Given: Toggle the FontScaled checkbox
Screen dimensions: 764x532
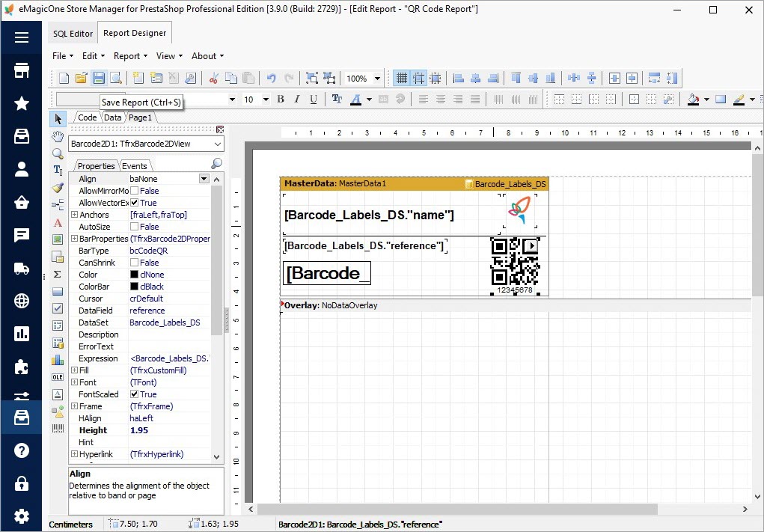Looking at the screenshot, I should [134, 394].
